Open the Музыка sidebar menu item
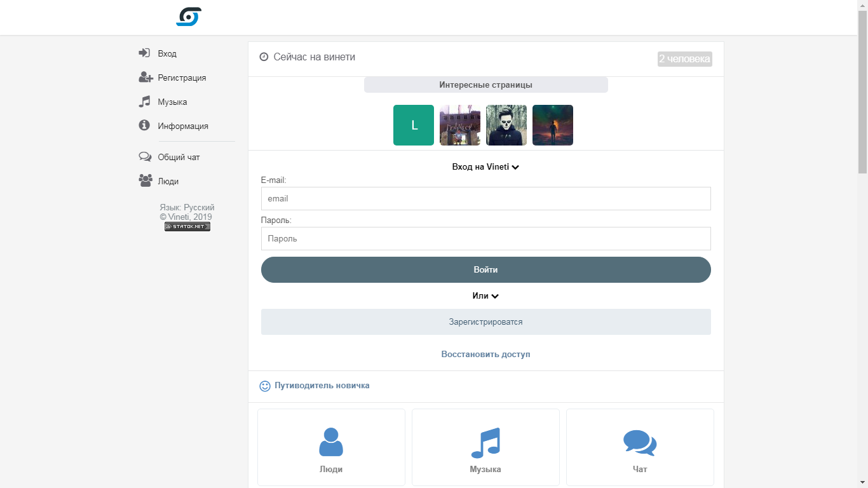The height and width of the screenshot is (488, 868). [172, 102]
